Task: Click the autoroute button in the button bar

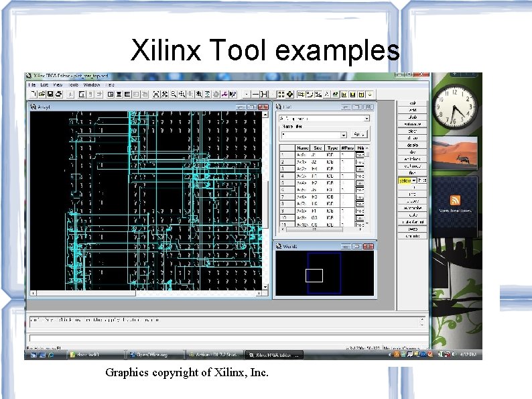Action: (x=412, y=124)
